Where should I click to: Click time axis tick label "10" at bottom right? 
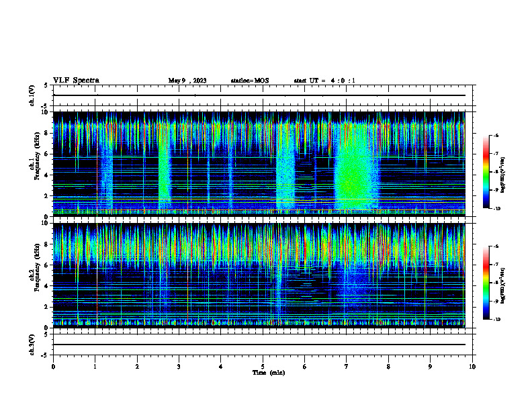(x=472, y=367)
